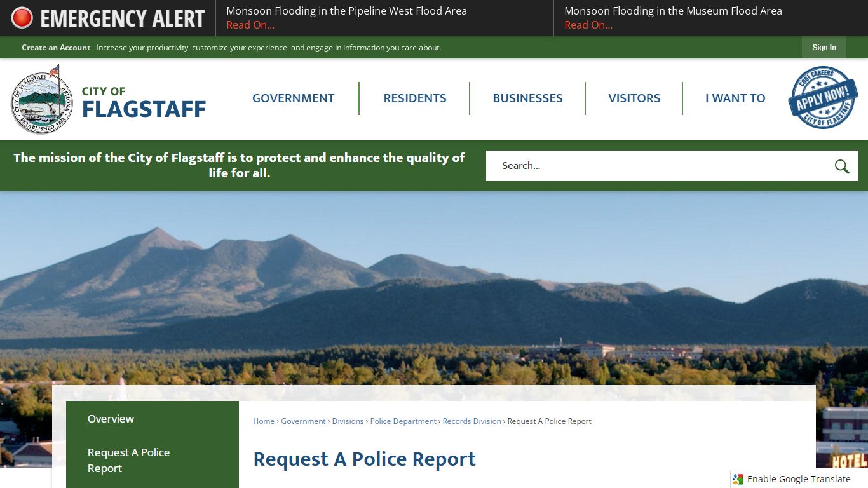Viewport: 868px width, 488px height.
Task: Open the Residents menu
Action: (415, 98)
